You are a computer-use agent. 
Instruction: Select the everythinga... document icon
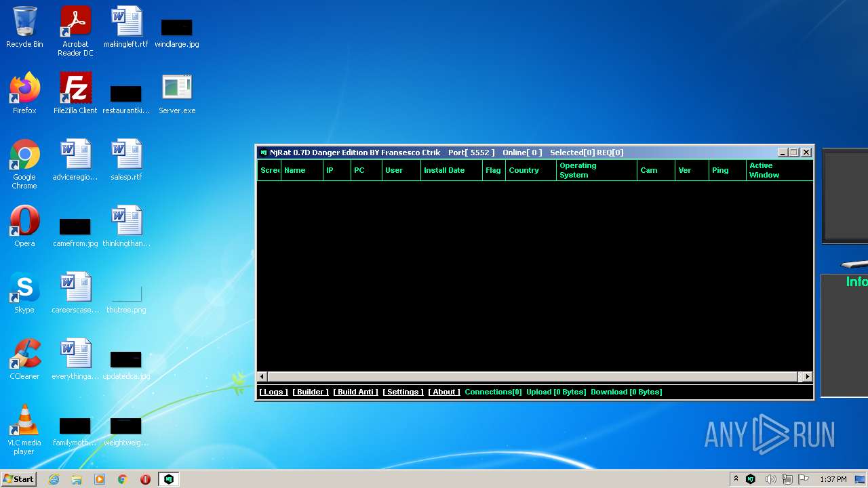(x=75, y=359)
